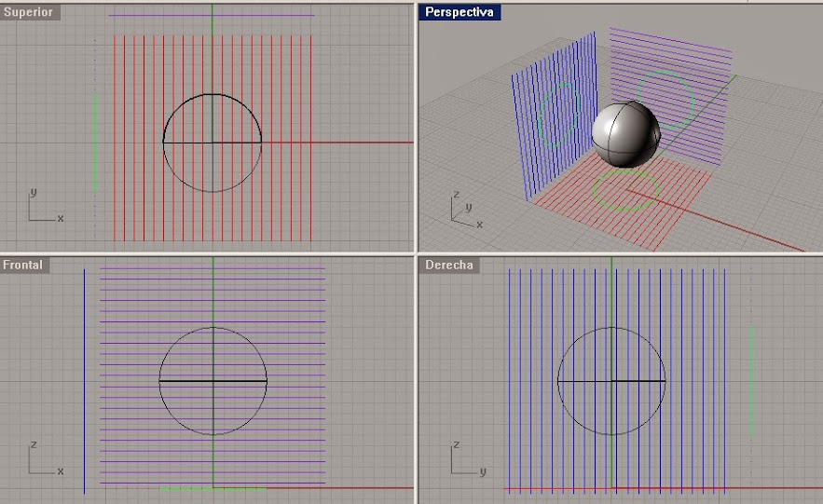
Task: Click the zx axis indicator in Frontal viewport
Action: pyautogui.click(x=46, y=457)
